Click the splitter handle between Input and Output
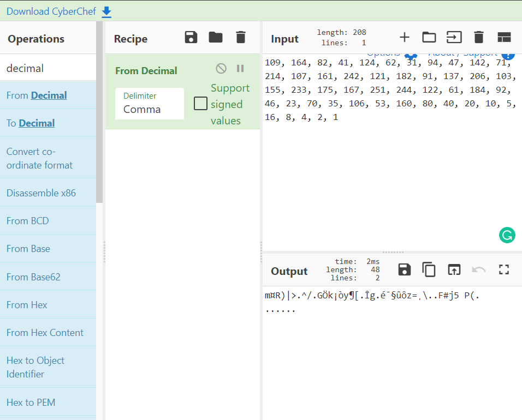 pos(393,252)
